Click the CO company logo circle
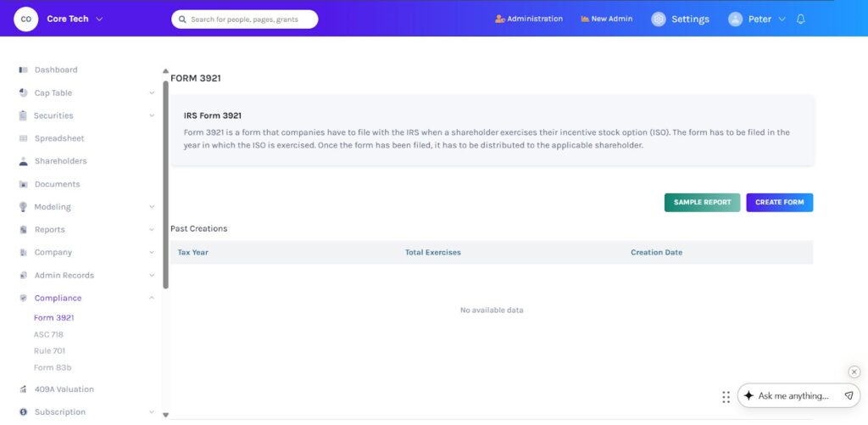The height and width of the screenshot is (425, 868). pos(26,19)
